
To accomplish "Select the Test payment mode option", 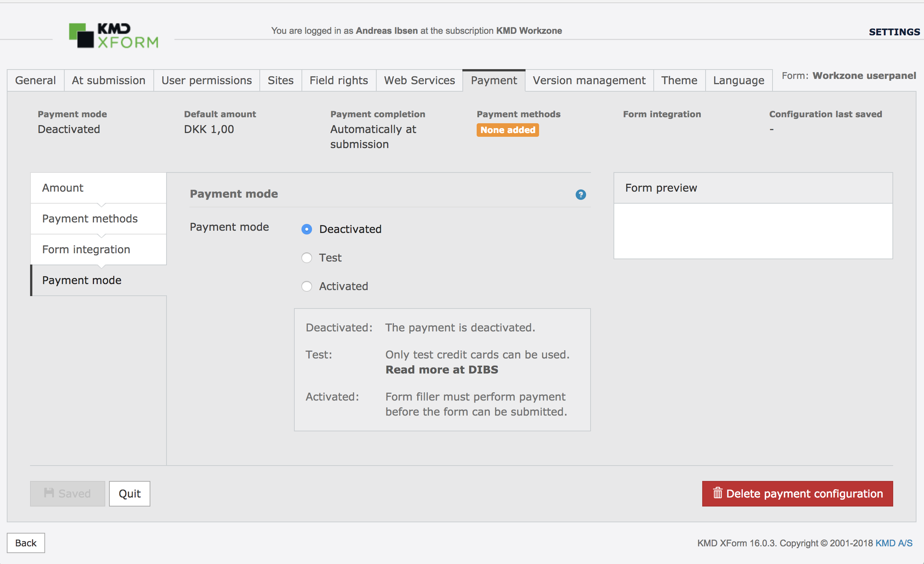I will (307, 258).
